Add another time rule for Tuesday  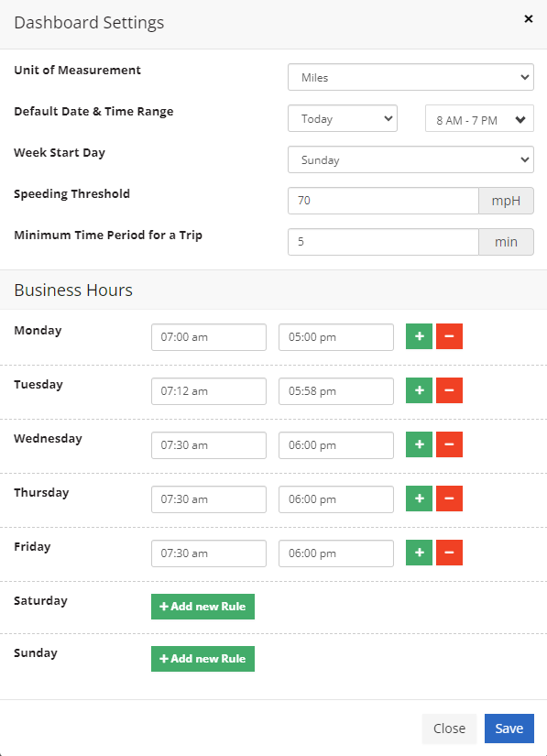pos(419,390)
